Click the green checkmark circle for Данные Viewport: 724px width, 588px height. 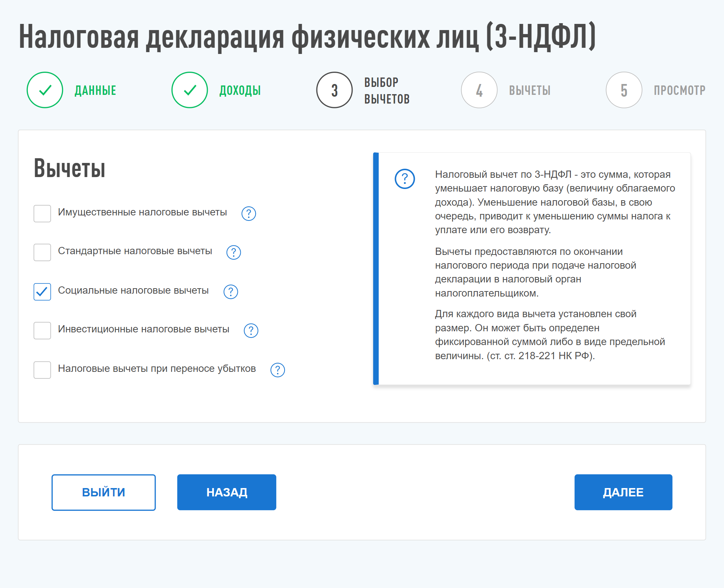point(45,90)
